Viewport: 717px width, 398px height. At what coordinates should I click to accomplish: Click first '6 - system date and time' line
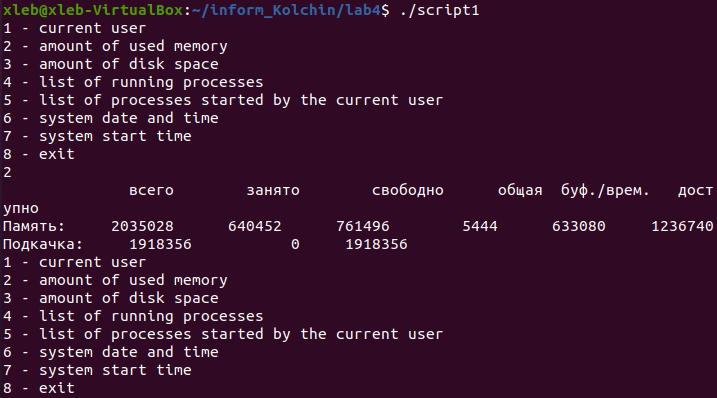(x=111, y=118)
